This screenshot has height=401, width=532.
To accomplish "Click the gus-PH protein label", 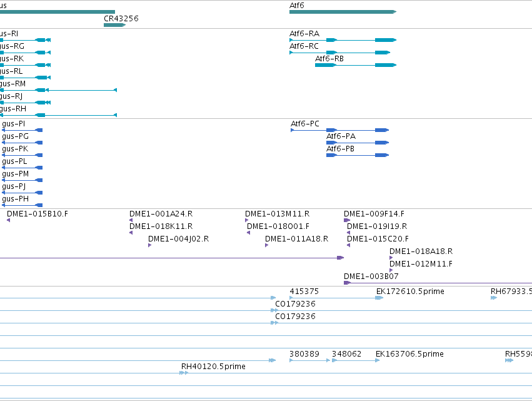I will tap(15, 199).
